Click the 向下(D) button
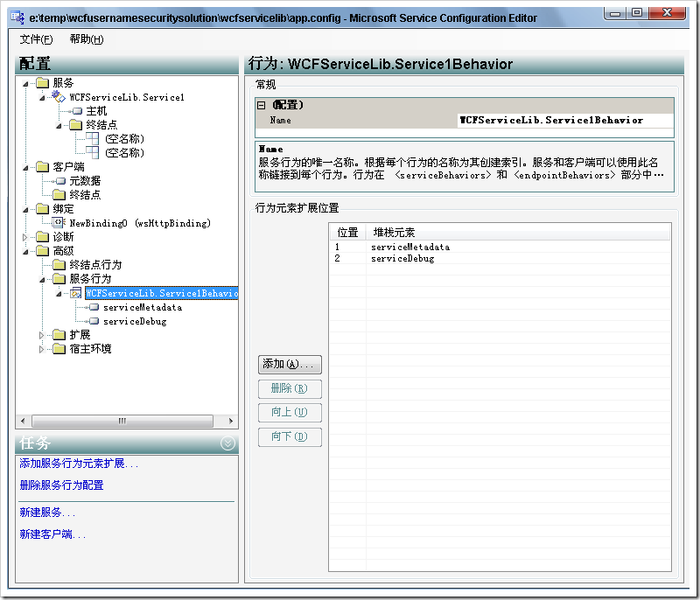 point(290,436)
